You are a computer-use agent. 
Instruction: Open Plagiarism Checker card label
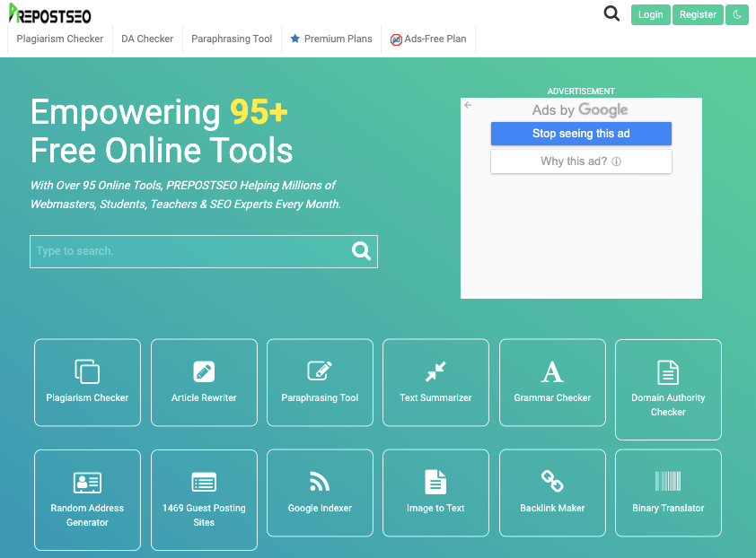pos(87,398)
